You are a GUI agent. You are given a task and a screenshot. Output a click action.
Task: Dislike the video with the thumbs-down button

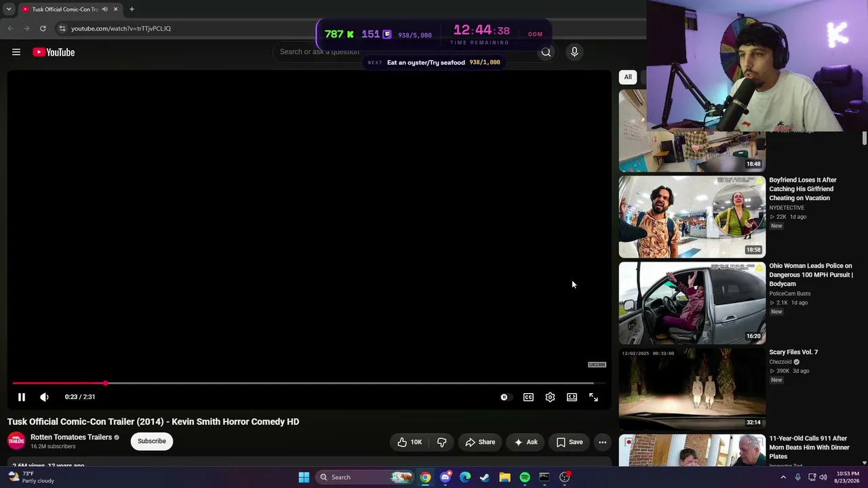(441, 442)
